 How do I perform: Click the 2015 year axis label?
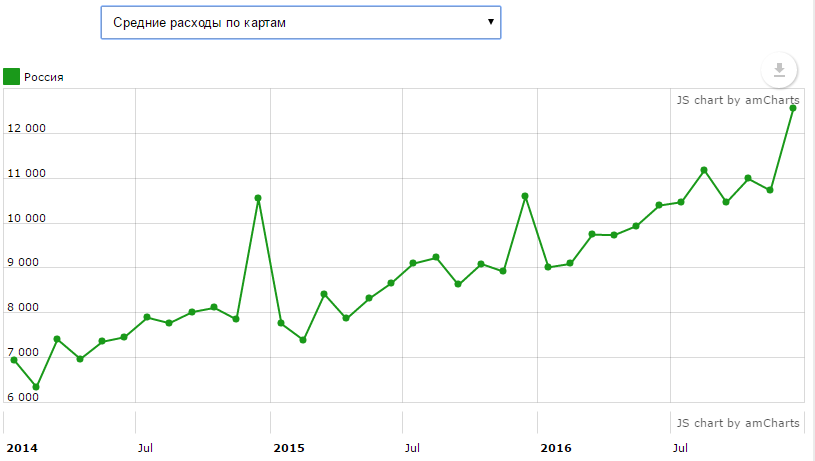(x=288, y=447)
